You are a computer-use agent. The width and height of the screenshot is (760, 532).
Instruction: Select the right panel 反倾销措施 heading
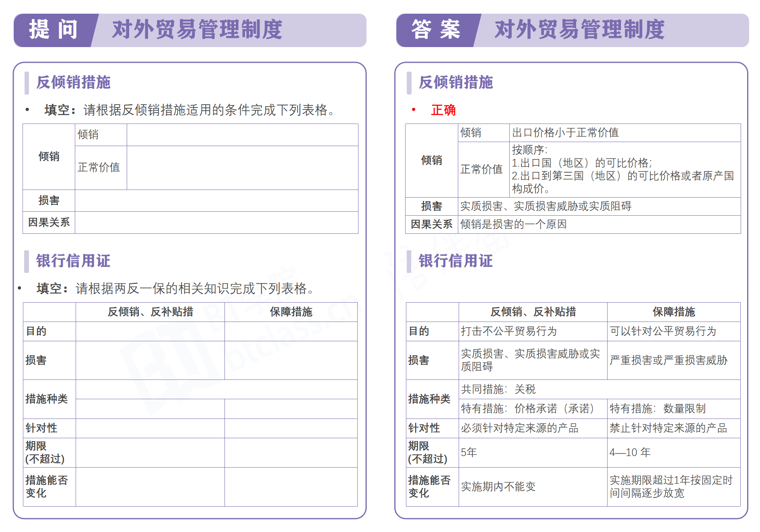456,82
